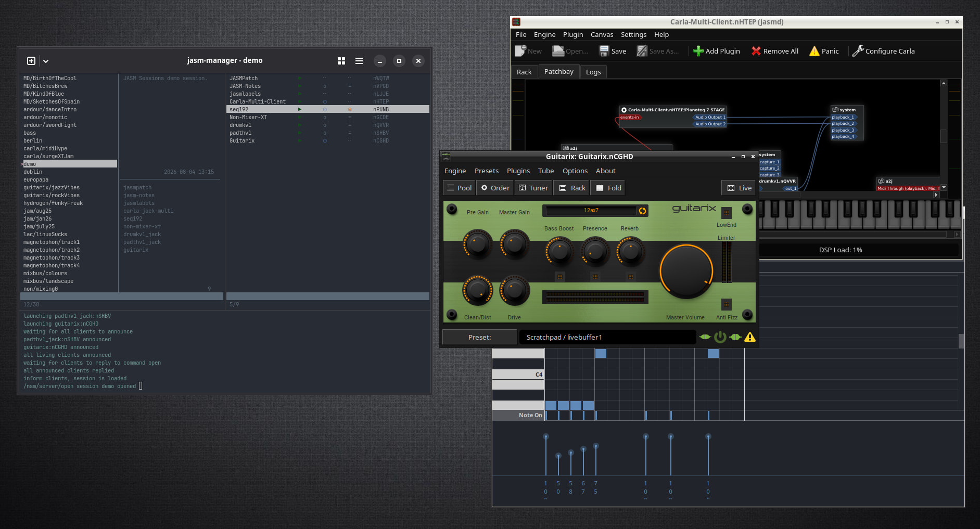The width and height of the screenshot is (980, 529).
Task: Select the drumkv1 client row
Action: (x=328, y=125)
